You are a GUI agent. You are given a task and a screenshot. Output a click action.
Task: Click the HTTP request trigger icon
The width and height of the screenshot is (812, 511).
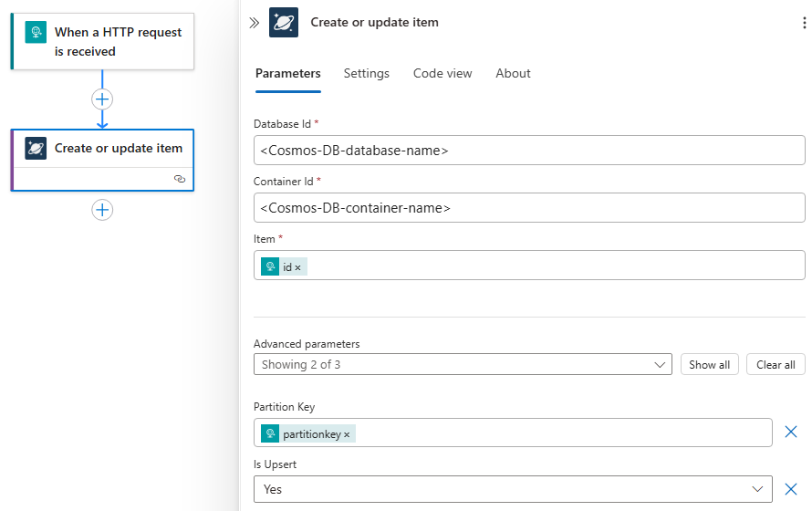pos(36,33)
